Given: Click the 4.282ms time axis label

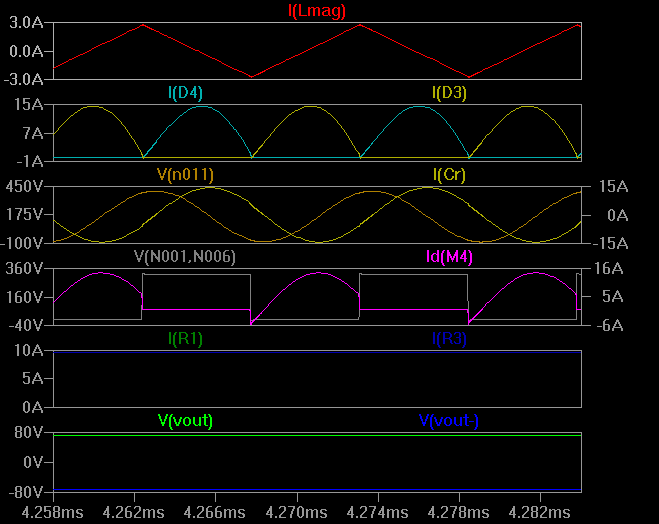Looking at the screenshot, I should coord(540,513).
